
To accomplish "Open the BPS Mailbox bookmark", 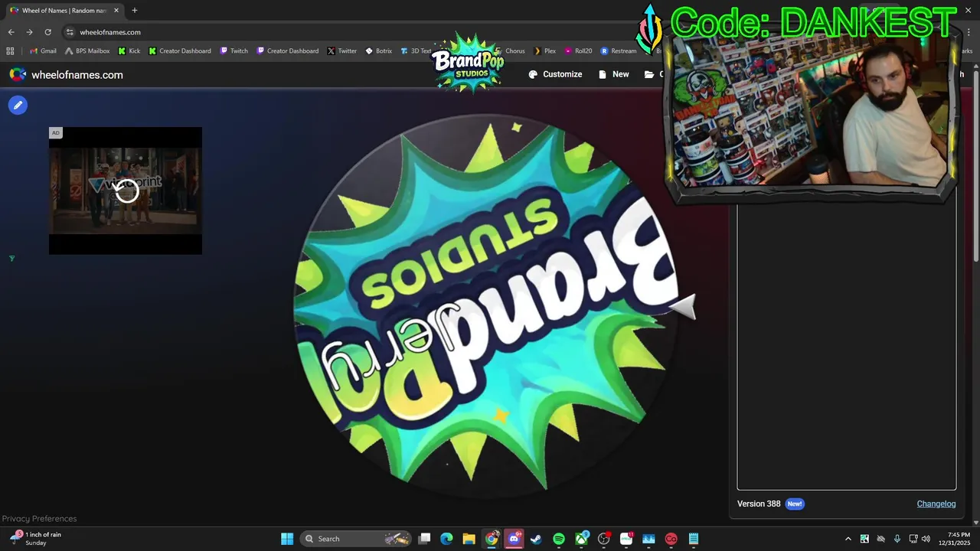I will click(87, 51).
